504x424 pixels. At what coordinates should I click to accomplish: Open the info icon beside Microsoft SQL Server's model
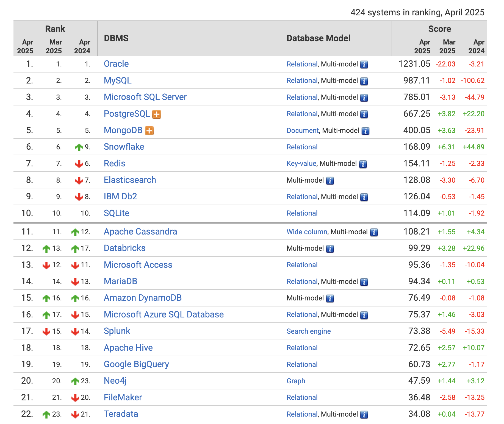[364, 97]
